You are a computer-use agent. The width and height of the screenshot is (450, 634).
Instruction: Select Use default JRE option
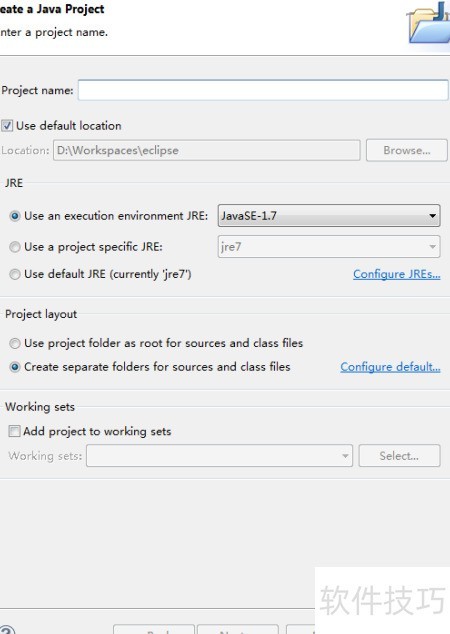click(15, 274)
